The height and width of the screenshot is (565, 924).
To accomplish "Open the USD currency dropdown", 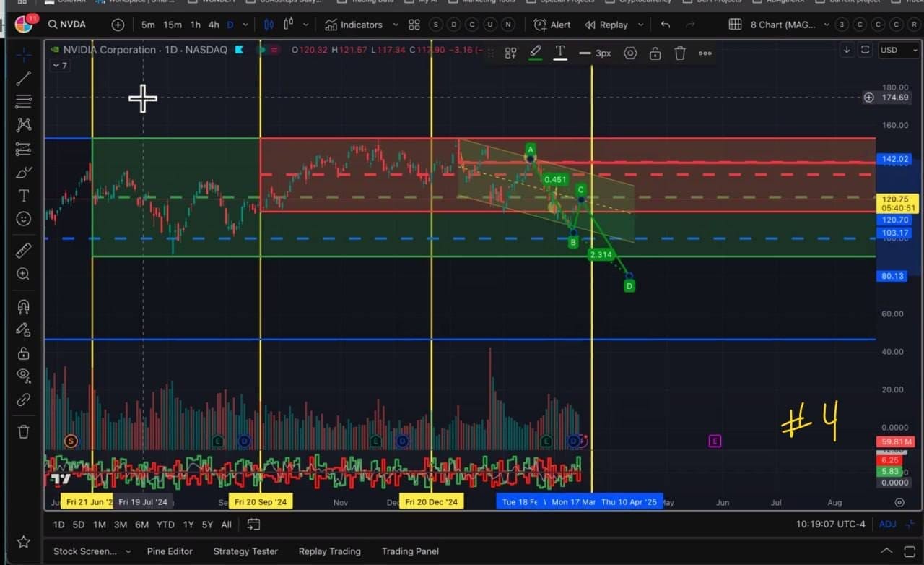I will (x=898, y=50).
